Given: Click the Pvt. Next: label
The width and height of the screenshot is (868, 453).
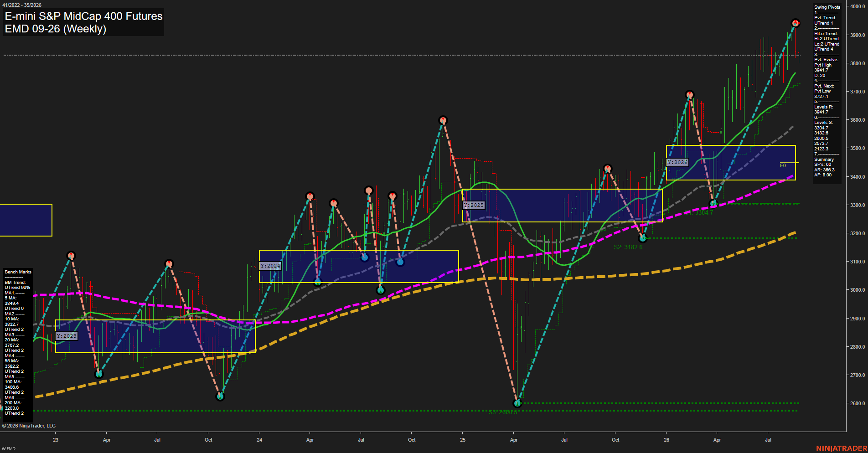Looking at the screenshot, I should (824, 86).
